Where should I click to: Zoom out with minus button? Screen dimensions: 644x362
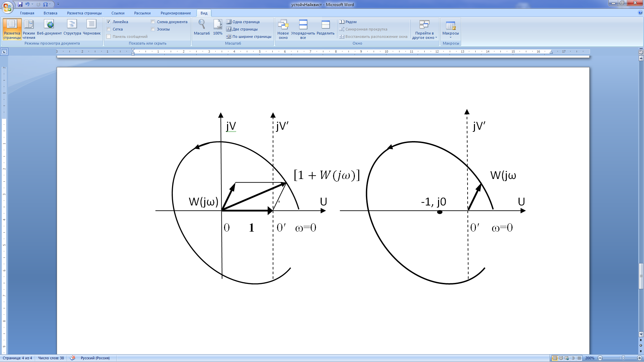coord(600,358)
